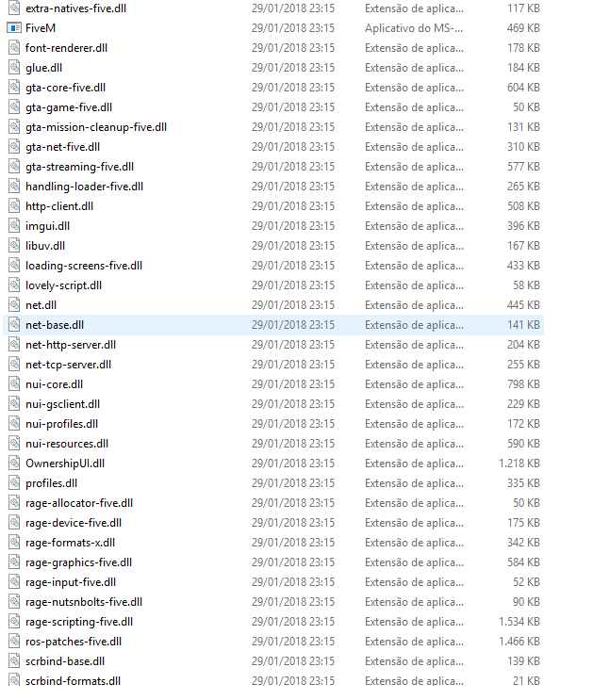Click the 469 KB size of FiveM
The height and width of the screenshot is (700, 593).
pyautogui.click(x=523, y=28)
